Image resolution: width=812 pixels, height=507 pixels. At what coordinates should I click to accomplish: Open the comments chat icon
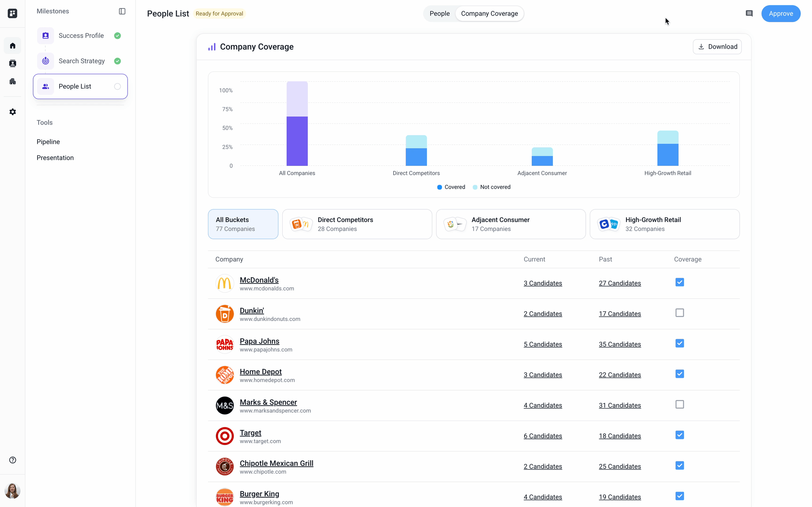point(749,14)
